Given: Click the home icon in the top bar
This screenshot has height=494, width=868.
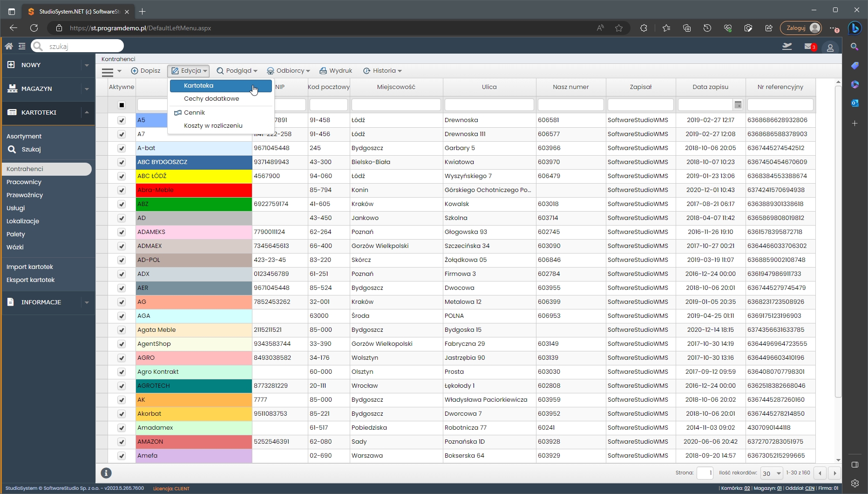Looking at the screenshot, I should tap(9, 46).
